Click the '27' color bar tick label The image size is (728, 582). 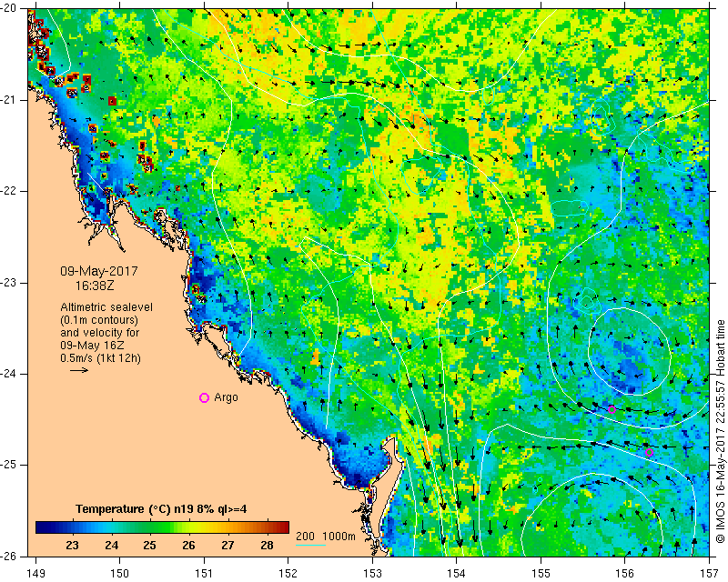coord(227,546)
